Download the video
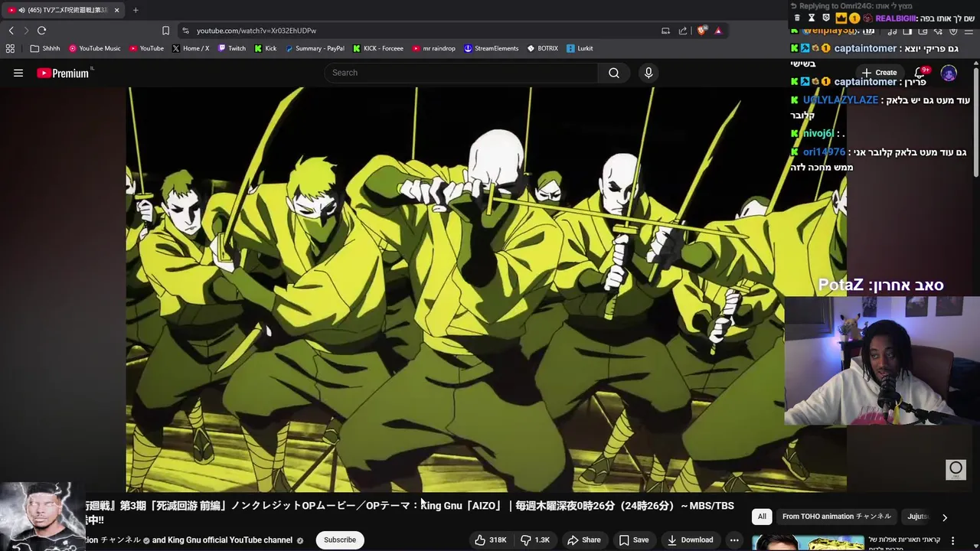Viewport: 980px width, 551px height. pos(690,540)
